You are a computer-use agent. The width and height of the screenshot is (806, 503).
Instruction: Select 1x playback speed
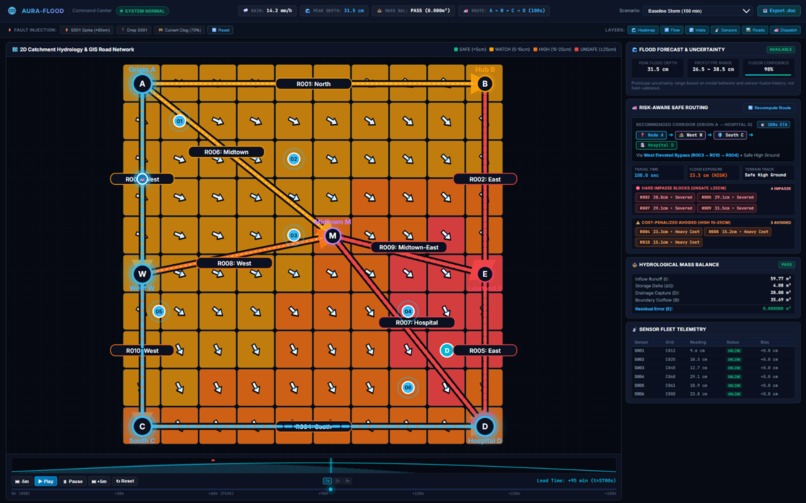[327, 481]
